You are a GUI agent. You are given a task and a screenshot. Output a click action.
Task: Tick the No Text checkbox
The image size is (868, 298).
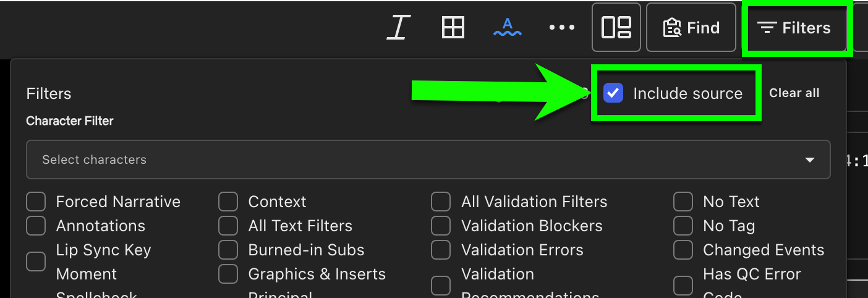(x=683, y=202)
